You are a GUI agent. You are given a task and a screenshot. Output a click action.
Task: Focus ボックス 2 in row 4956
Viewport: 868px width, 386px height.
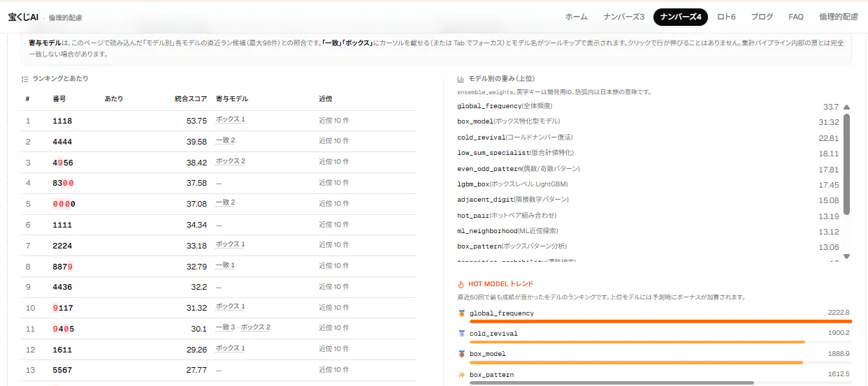(x=231, y=162)
